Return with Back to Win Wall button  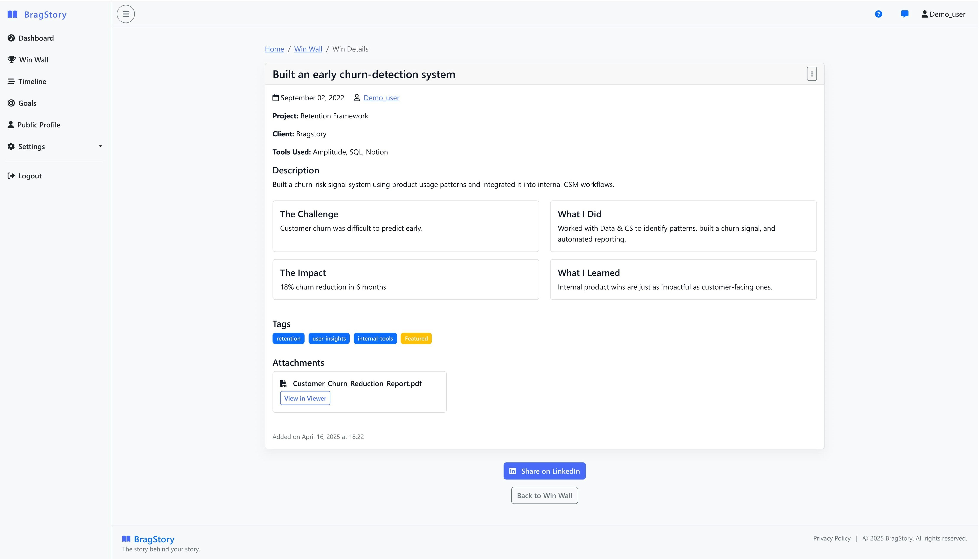point(544,496)
